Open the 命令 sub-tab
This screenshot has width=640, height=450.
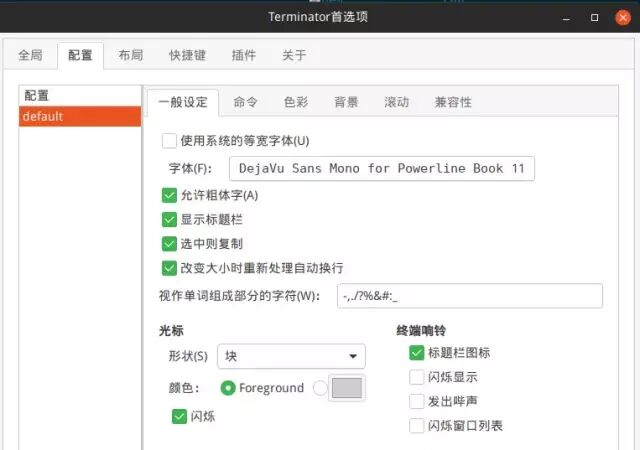coord(245,102)
